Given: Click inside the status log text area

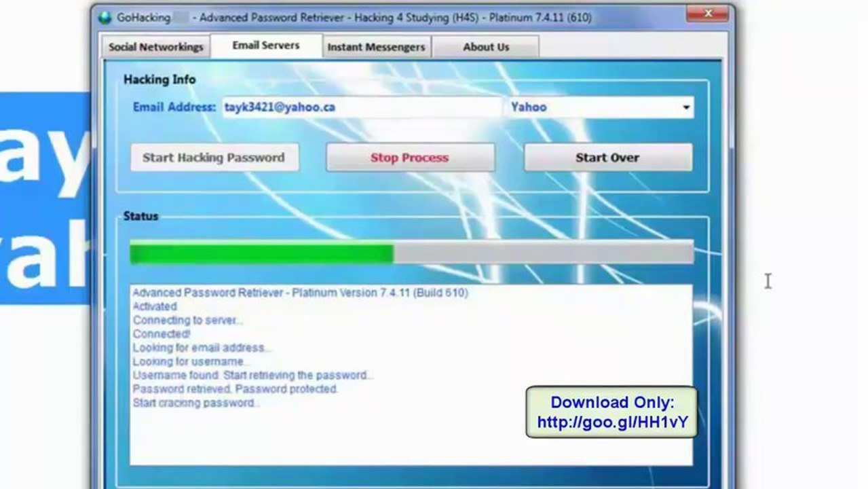Looking at the screenshot, I should click(x=411, y=375).
